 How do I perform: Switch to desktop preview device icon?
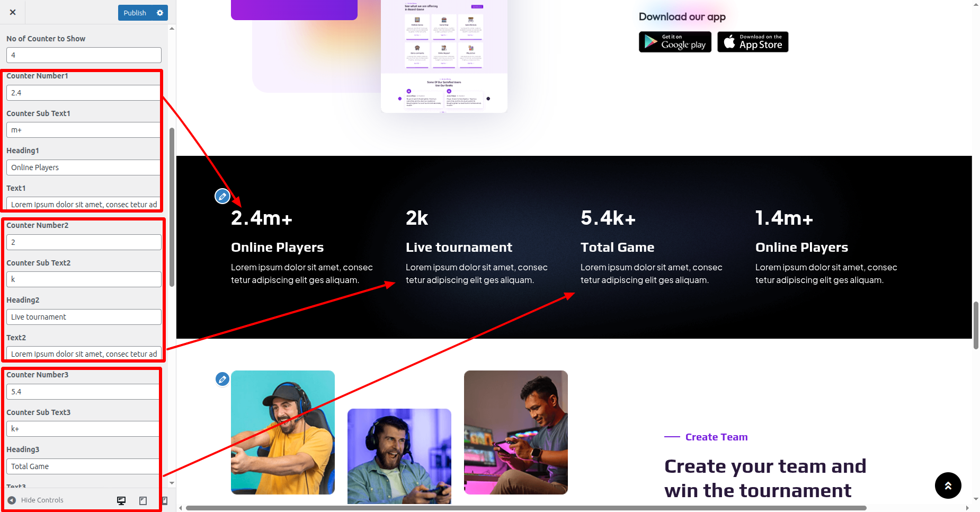[x=121, y=500]
